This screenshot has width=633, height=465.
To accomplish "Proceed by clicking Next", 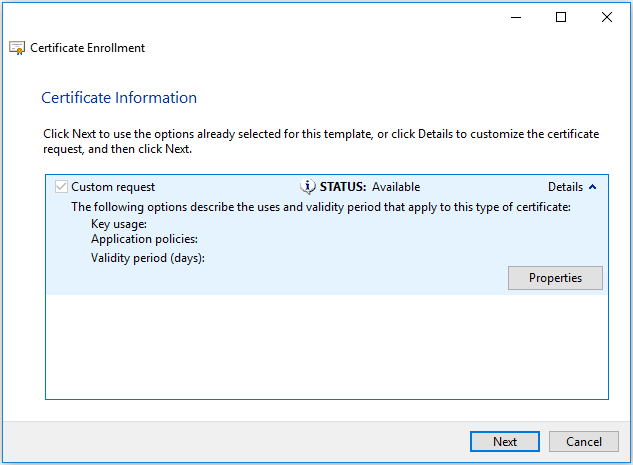I will 505,441.
